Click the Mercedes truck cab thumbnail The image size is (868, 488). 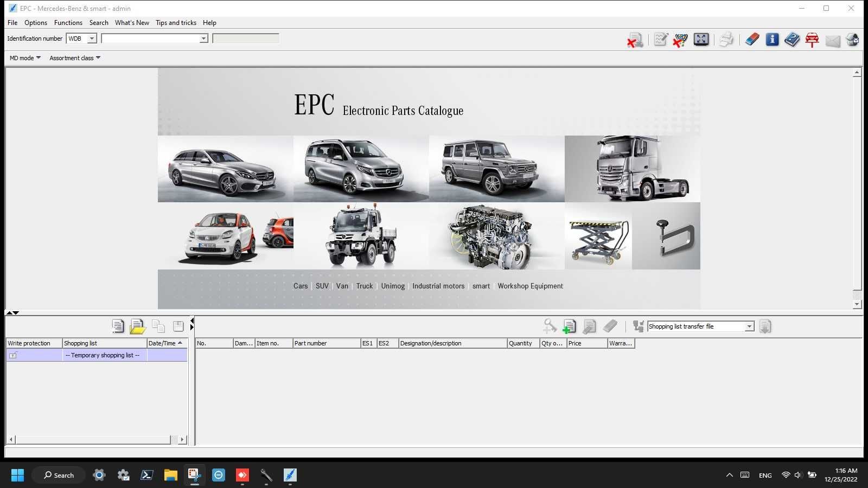click(633, 169)
